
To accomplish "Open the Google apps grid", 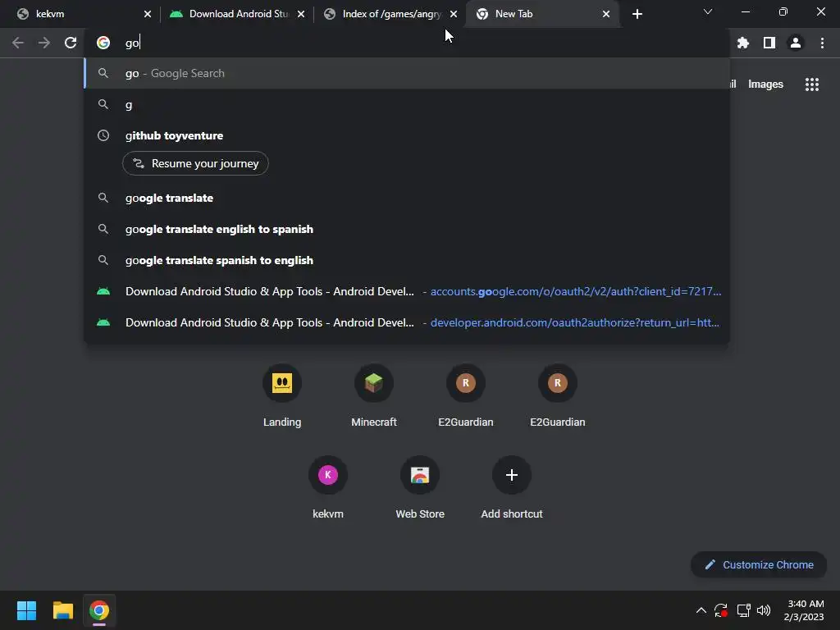I will tap(812, 84).
